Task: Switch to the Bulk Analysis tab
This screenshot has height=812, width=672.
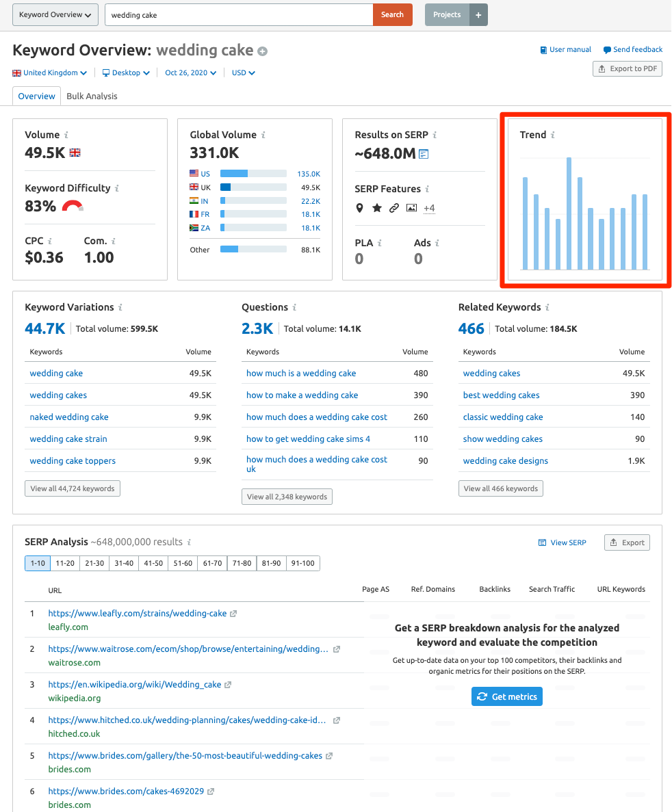Action: (x=91, y=96)
